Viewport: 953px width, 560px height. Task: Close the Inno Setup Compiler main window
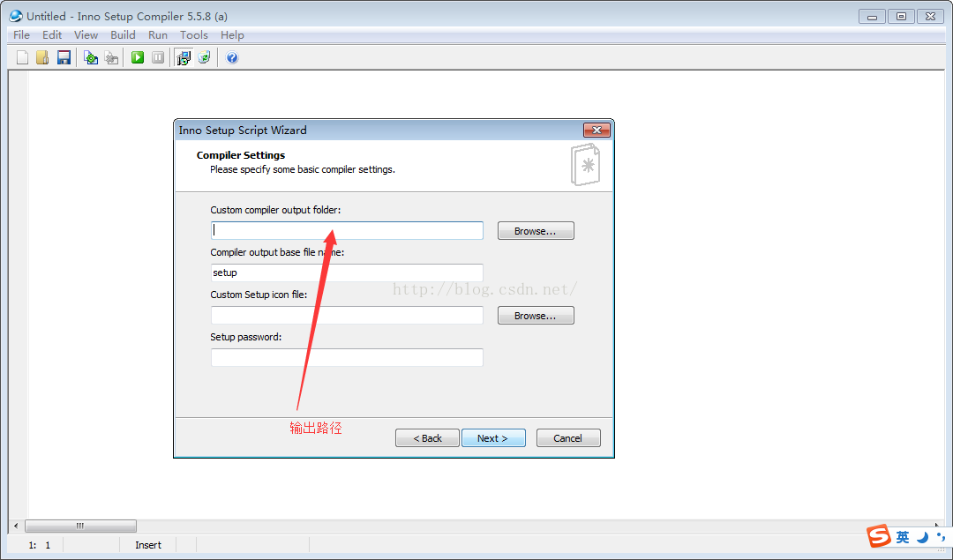click(931, 17)
